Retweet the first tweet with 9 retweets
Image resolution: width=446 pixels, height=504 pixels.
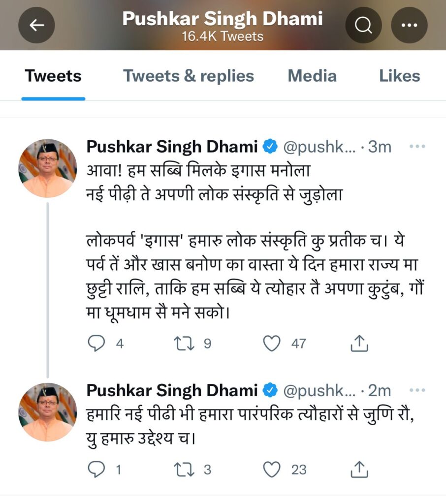pyautogui.click(x=184, y=343)
